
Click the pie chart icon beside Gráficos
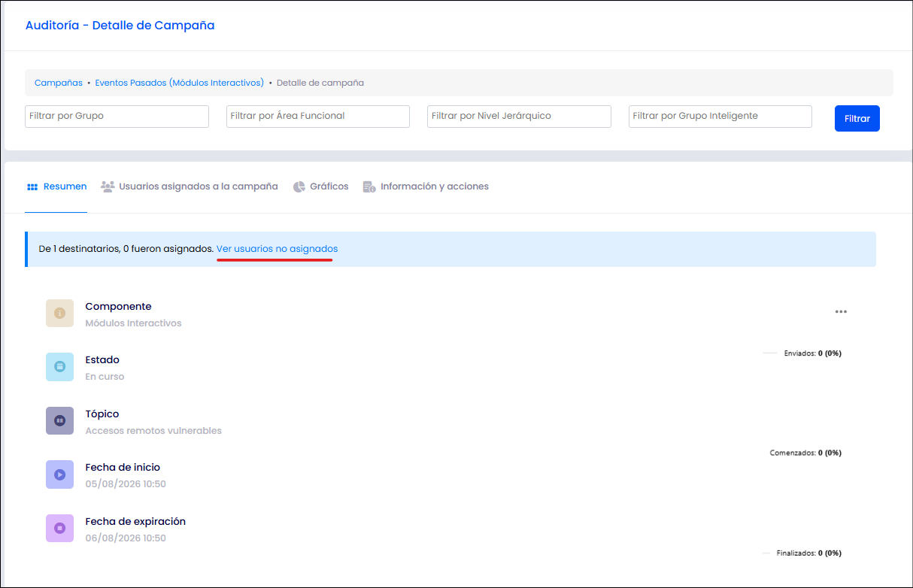tap(299, 186)
